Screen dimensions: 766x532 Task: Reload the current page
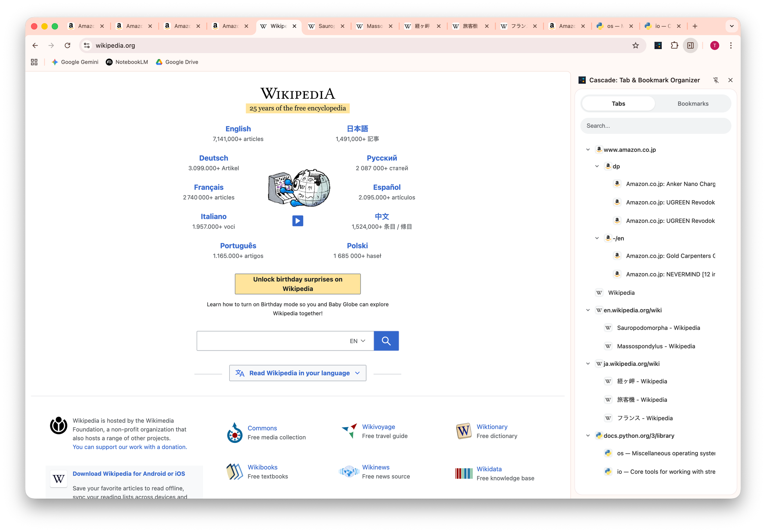(x=67, y=45)
